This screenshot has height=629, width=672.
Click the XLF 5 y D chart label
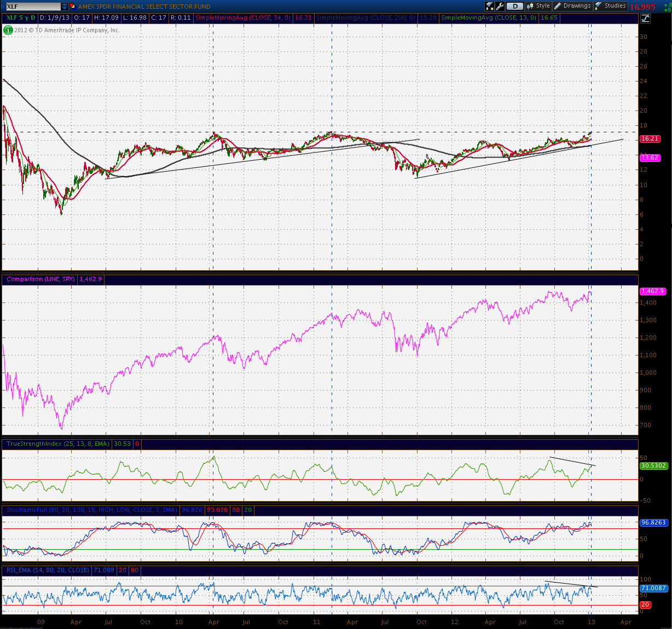[20, 18]
